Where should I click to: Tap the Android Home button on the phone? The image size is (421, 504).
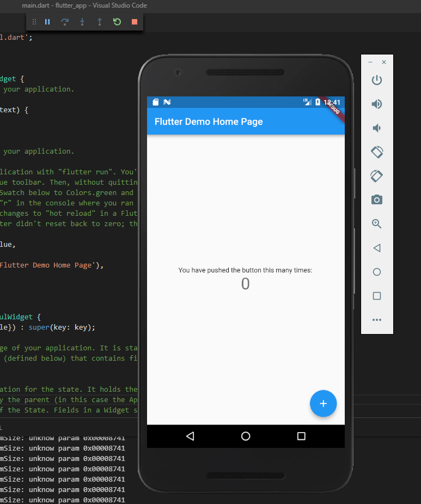point(246,436)
